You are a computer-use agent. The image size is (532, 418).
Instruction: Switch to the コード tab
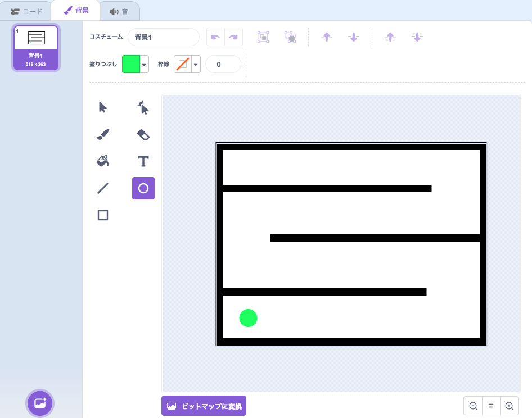pos(26,12)
